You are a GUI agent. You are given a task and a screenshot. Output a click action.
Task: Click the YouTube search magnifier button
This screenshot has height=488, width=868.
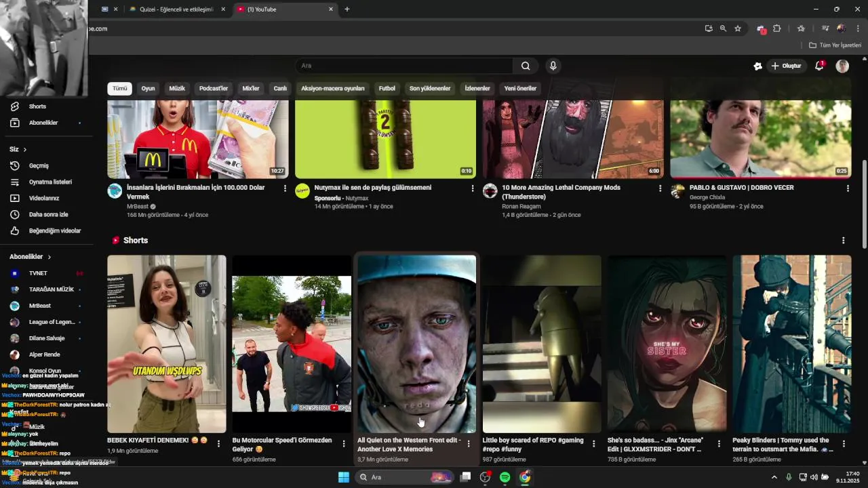[526, 66]
